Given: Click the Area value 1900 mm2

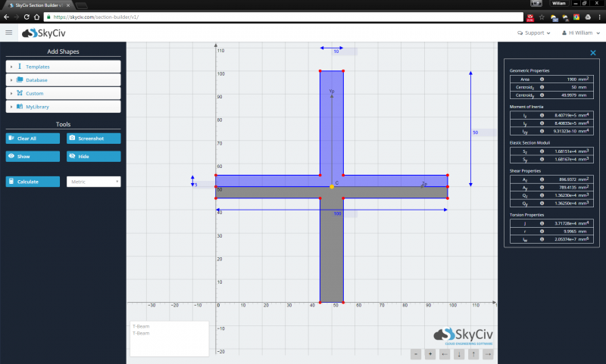Looking at the screenshot, I should coord(578,79).
